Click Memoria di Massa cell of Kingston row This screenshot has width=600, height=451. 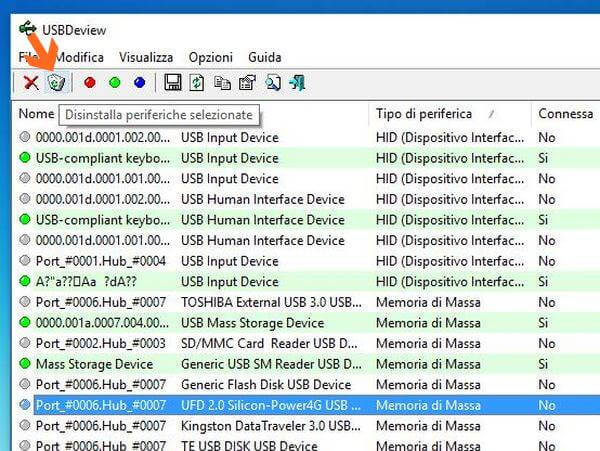pos(428,426)
